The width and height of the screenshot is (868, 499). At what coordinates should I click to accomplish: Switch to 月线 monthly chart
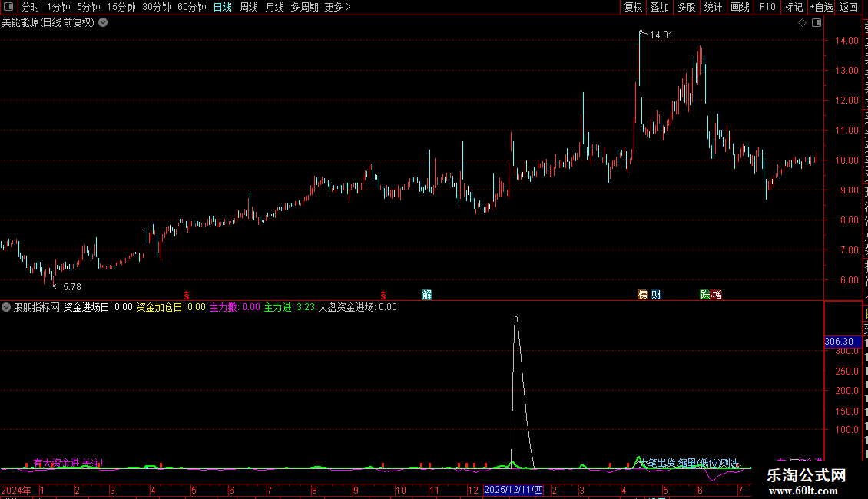click(x=274, y=7)
